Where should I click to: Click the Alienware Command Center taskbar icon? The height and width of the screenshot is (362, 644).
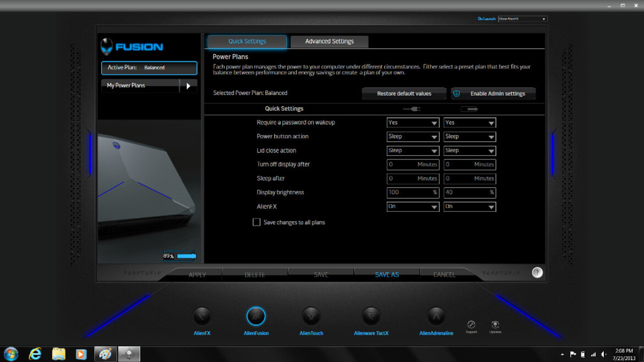click(129, 354)
